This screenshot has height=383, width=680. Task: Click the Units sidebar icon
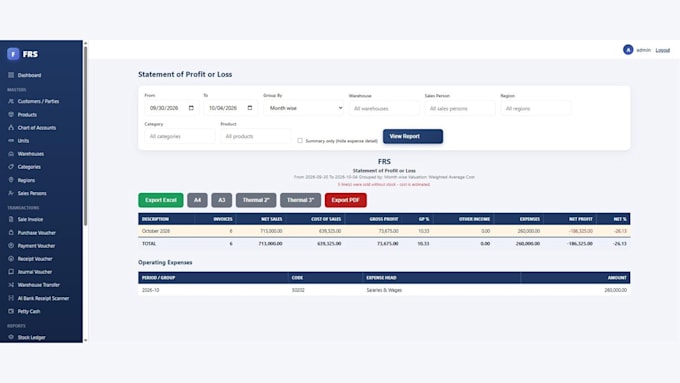11,141
